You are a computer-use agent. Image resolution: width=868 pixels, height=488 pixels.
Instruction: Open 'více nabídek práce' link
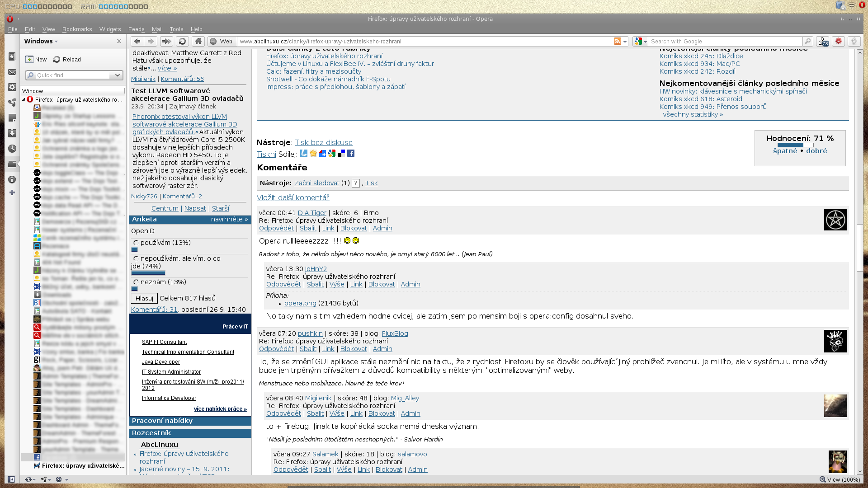220,409
